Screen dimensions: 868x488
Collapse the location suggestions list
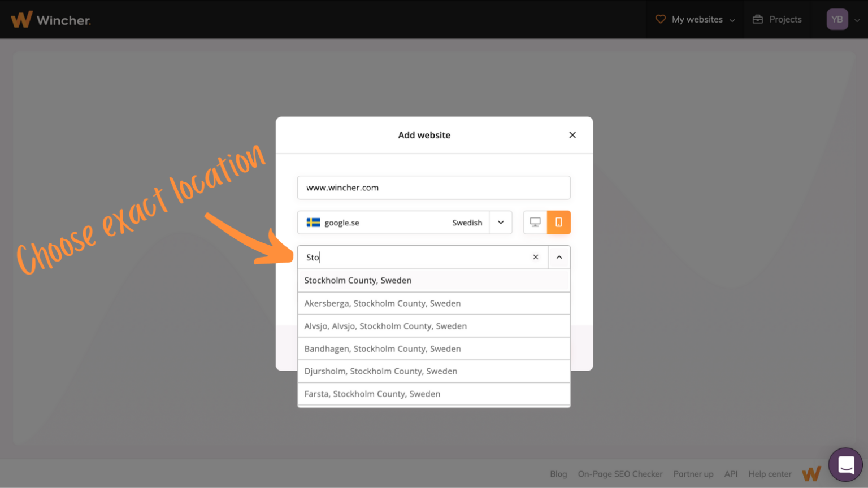click(x=559, y=257)
